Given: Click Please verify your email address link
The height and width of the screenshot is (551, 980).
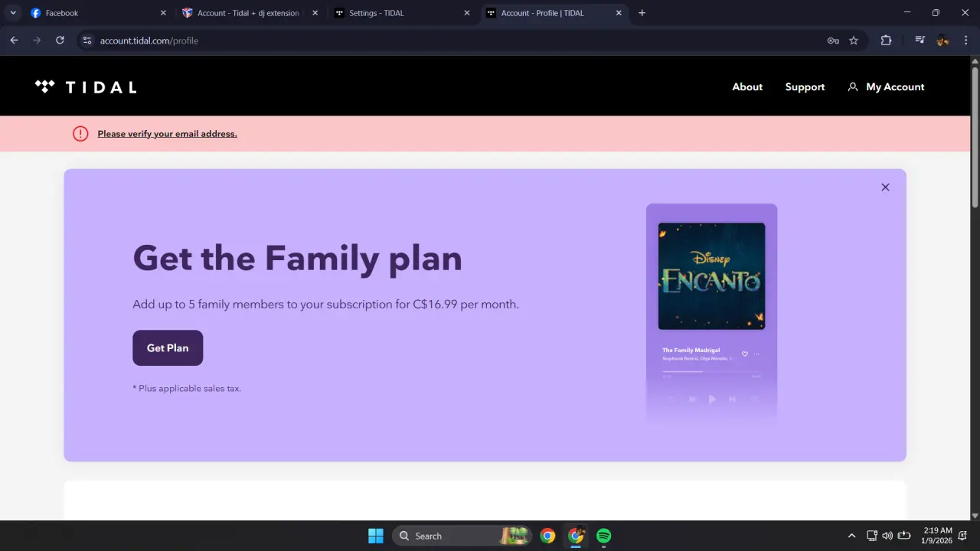Looking at the screenshot, I should pyautogui.click(x=167, y=134).
